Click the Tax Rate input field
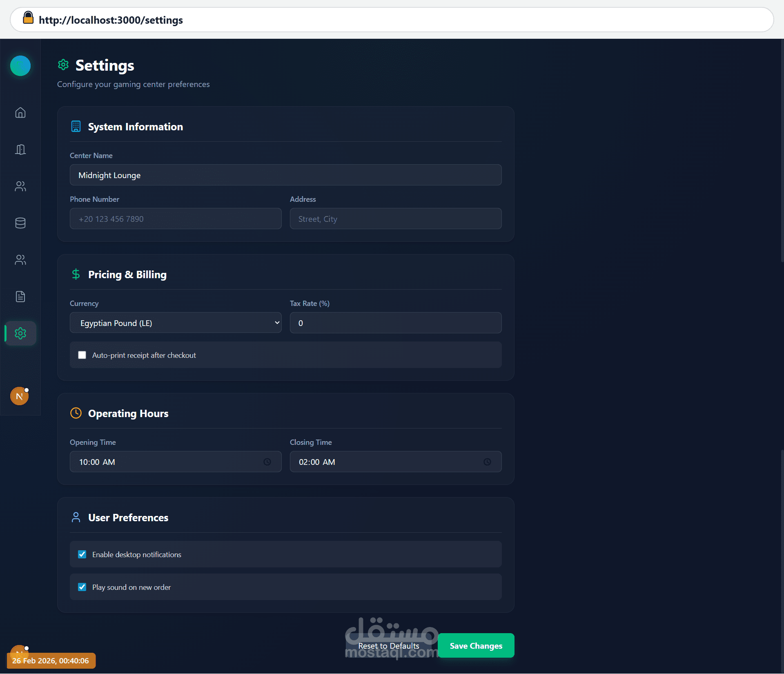Viewport: 784px width, 674px height. click(x=395, y=323)
